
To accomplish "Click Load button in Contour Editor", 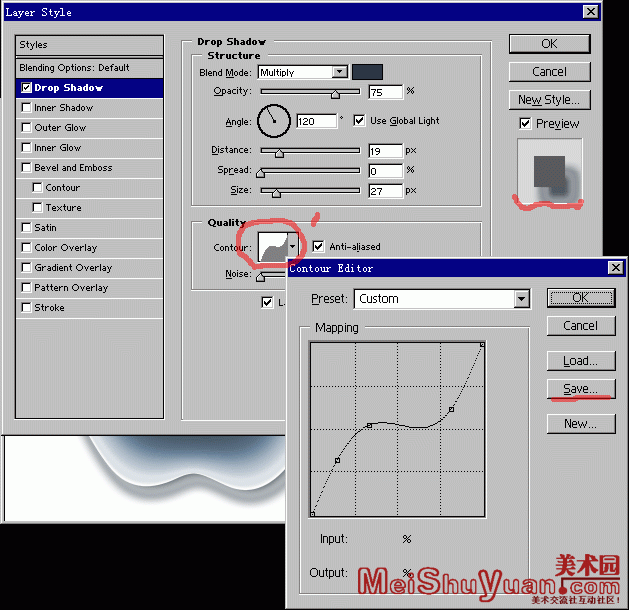I will tap(580, 361).
